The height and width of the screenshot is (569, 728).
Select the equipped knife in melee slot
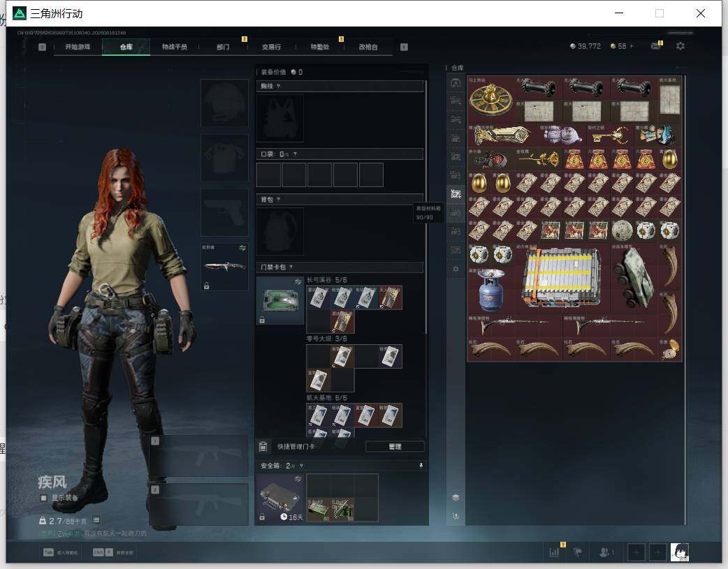click(224, 267)
